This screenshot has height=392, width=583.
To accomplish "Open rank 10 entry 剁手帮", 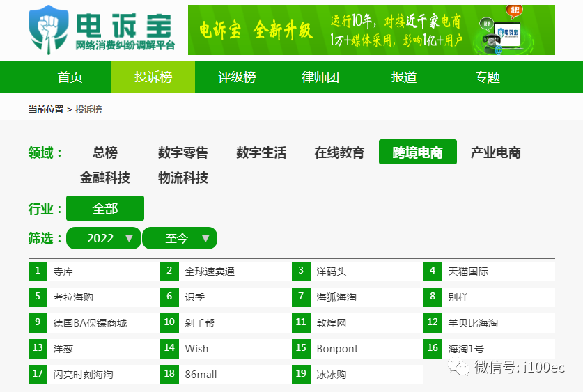I will coord(226,323).
